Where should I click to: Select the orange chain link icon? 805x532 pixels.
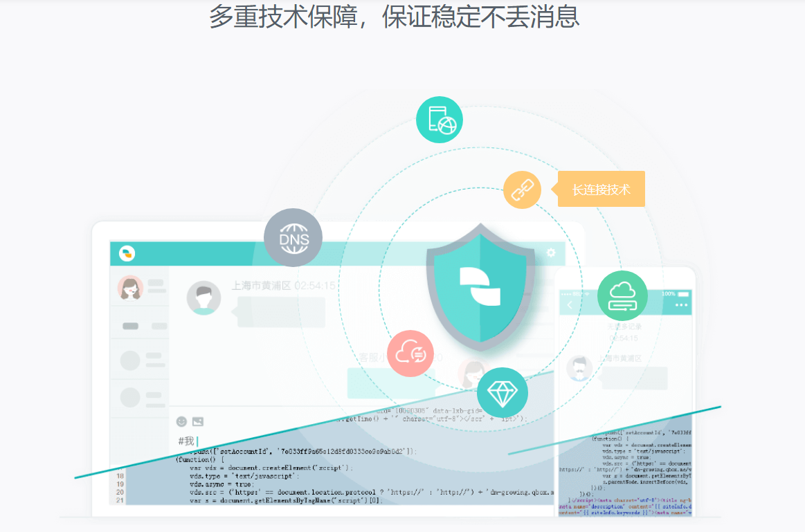pos(522,190)
